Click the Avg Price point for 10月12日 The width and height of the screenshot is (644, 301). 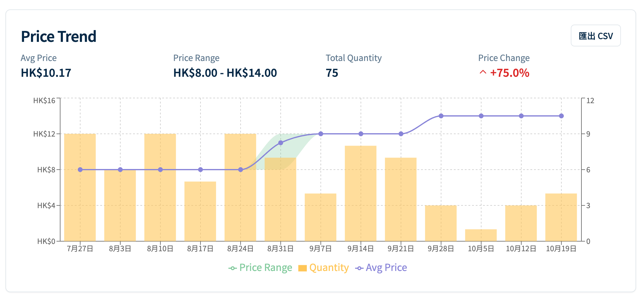click(x=521, y=116)
